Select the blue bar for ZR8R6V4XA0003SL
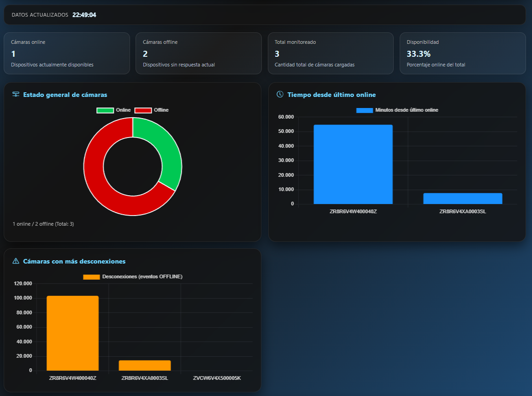Image resolution: width=532 pixels, height=396 pixels. point(462,198)
